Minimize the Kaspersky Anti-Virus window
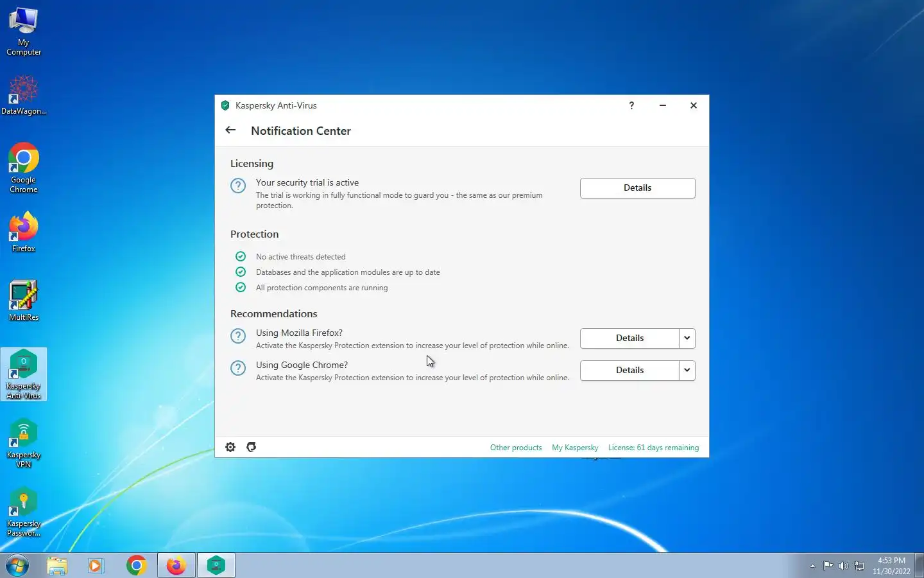 tap(663, 105)
